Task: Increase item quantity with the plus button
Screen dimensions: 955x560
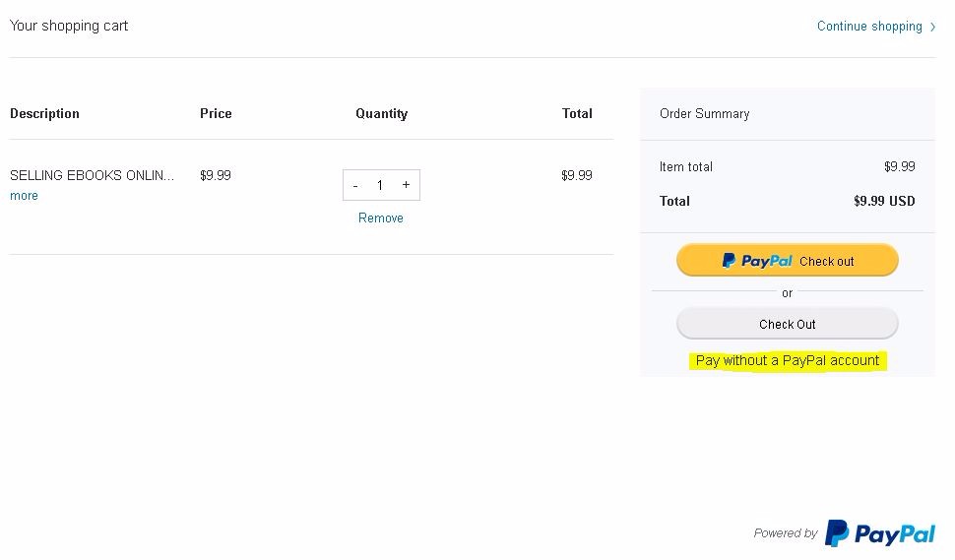Action: pos(406,184)
